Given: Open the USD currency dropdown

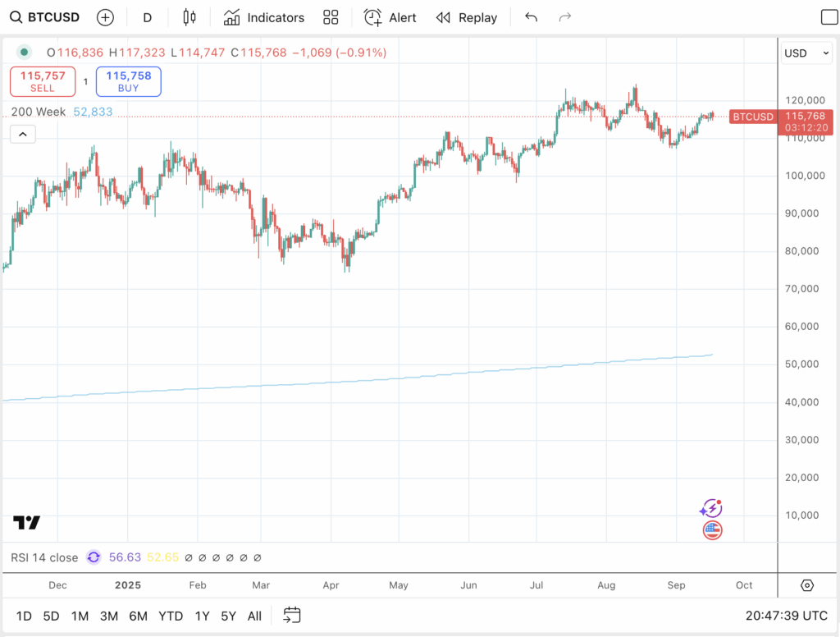Looking at the screenshot, I should (x=806, y=53).
